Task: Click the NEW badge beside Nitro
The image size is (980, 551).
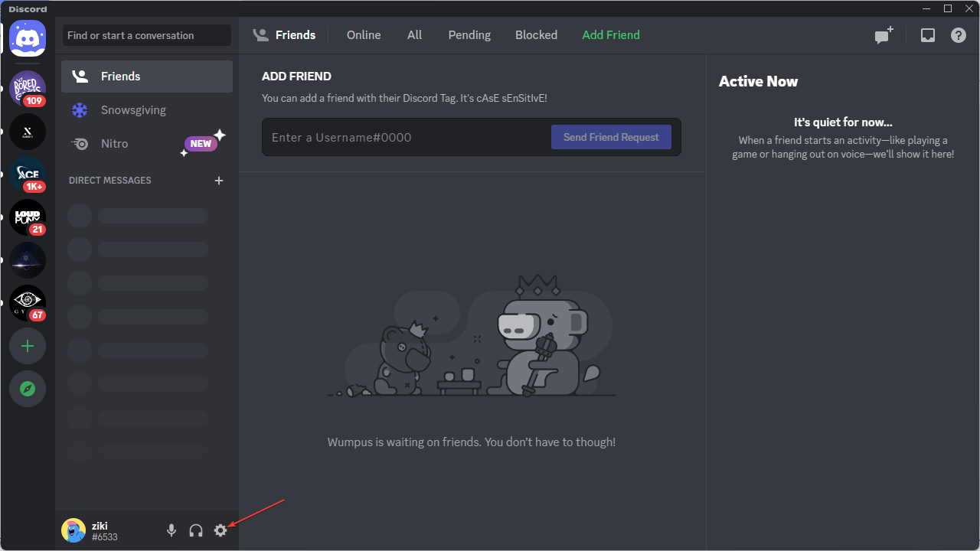Action: pos(201,144)
